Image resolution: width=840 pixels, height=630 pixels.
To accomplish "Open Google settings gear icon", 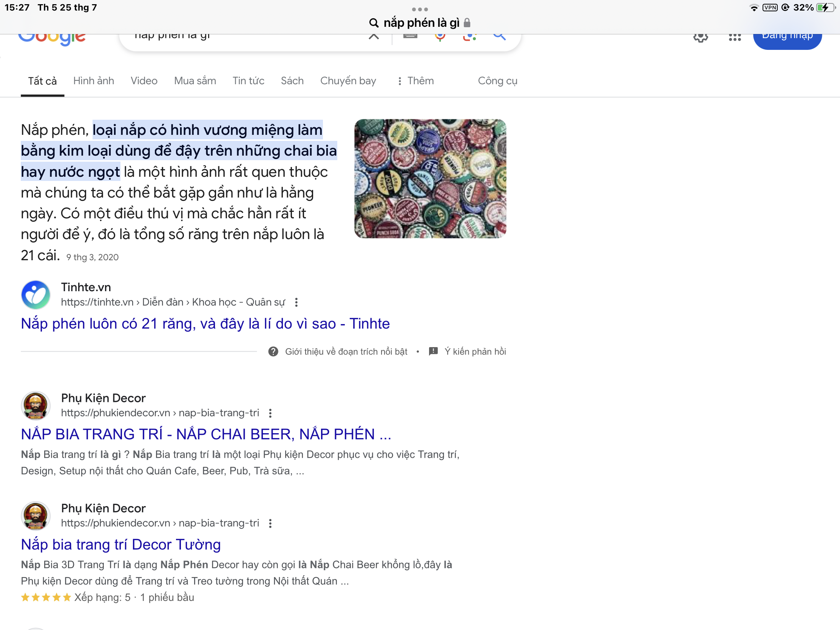I will pos(700,38).
